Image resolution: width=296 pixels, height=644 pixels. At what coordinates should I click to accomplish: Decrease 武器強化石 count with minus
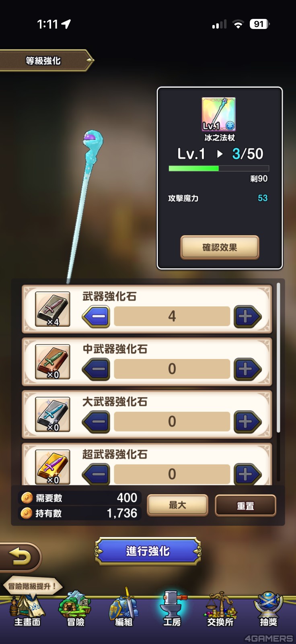click(97, 316)
